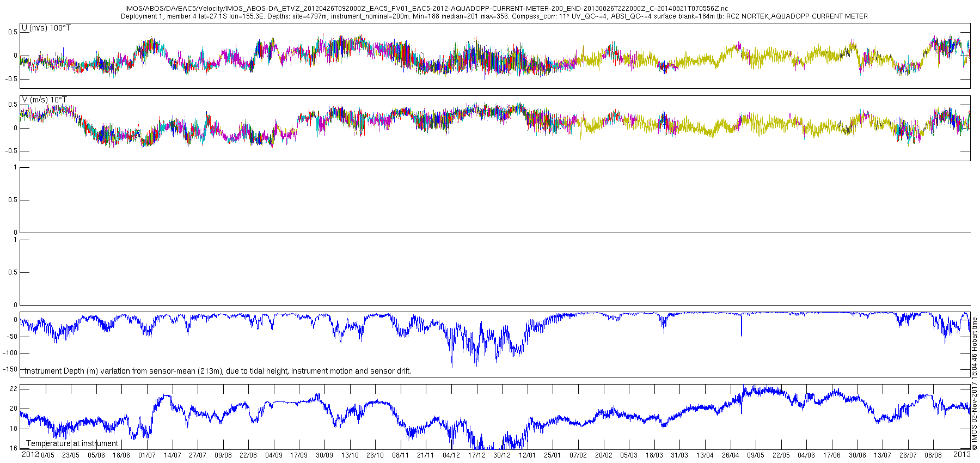Pick the '09/08' date tick label
Viewport: 980px width, 463px height.
click(x=223, y=455)
